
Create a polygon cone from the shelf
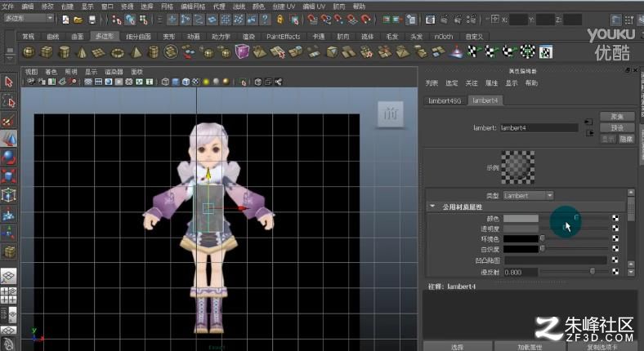[82, 52]
